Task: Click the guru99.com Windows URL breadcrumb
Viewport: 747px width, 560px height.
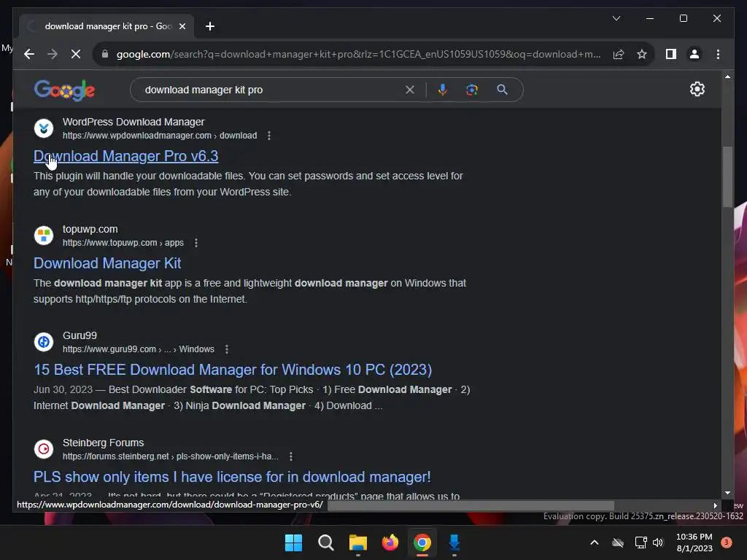Action: (x=138, y=349)
